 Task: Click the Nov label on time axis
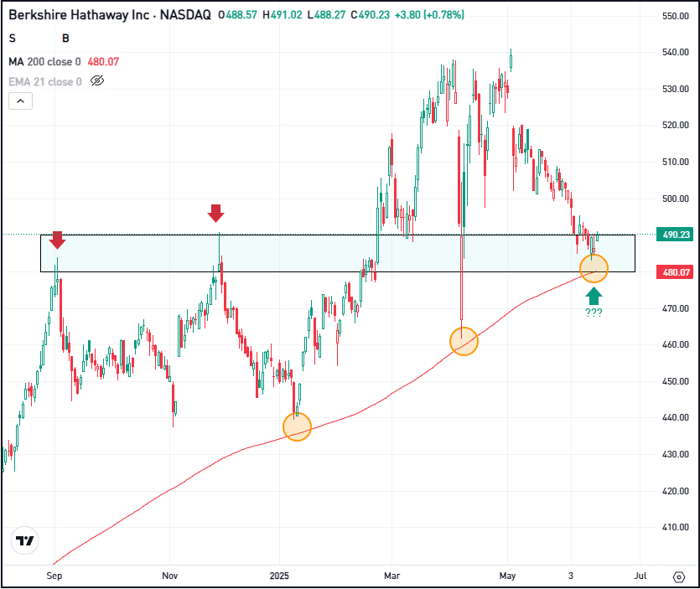click(x=169, y=576)
